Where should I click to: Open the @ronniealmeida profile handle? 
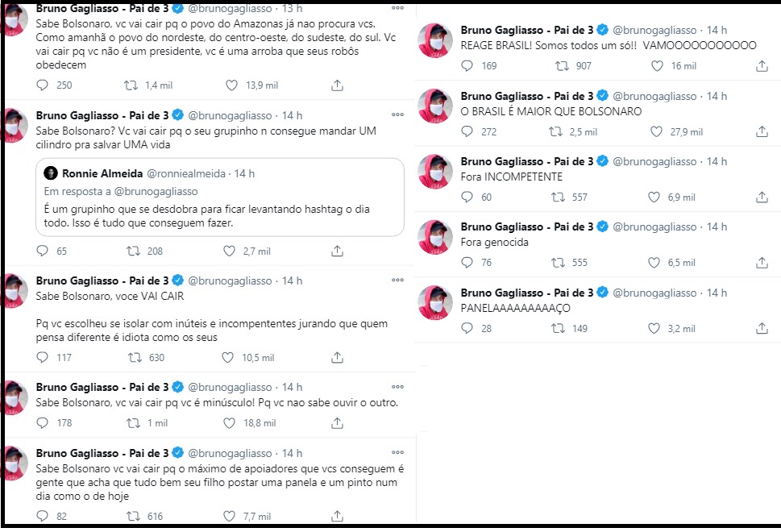185,173
